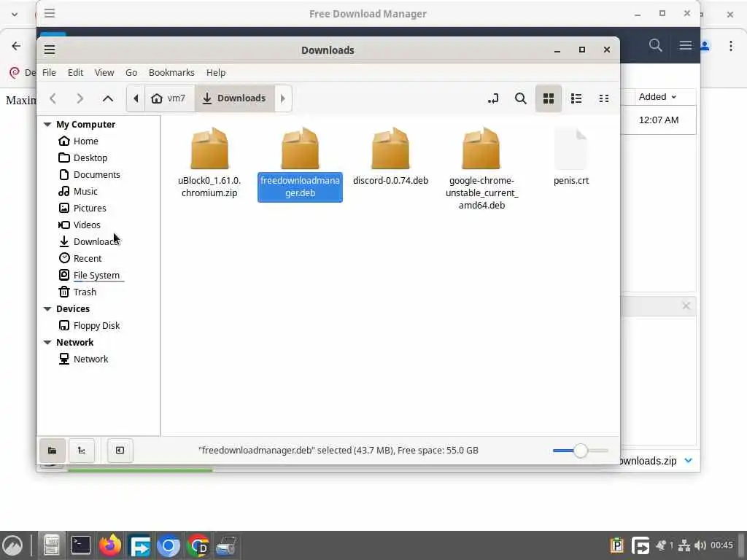The height and width of the screenshot is (560, 747).
Task: Open the Downloads window hamburger menu
Action: (x=50, y=50)
